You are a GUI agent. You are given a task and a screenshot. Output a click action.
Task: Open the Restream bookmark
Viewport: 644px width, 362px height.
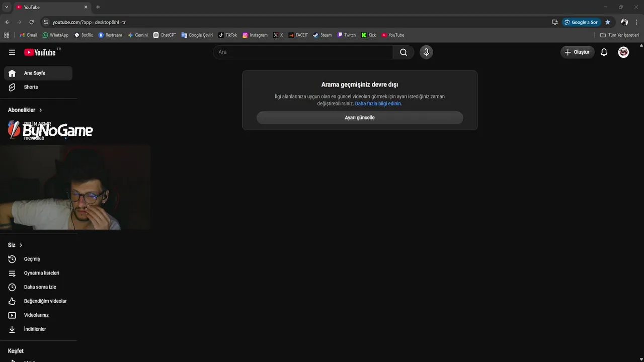pos(110,35)
